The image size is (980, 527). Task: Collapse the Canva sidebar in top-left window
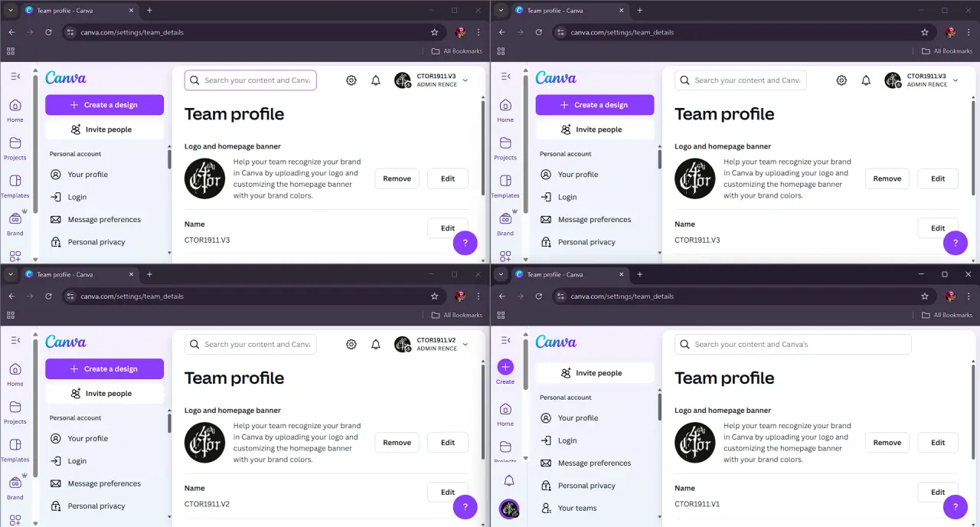click(x=15, y=77)
